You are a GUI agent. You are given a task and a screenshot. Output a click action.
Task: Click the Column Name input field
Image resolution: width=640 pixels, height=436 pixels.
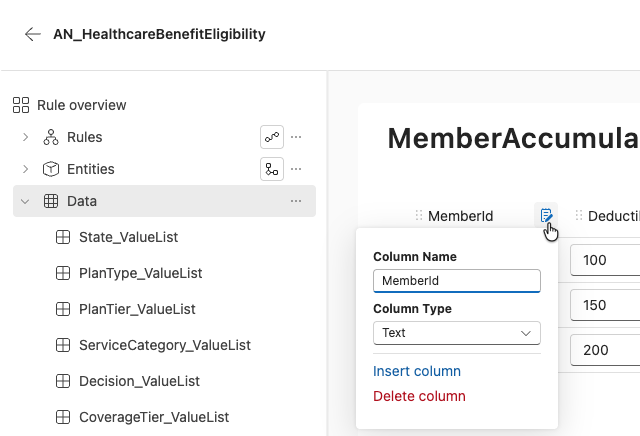tap(457, 281)
